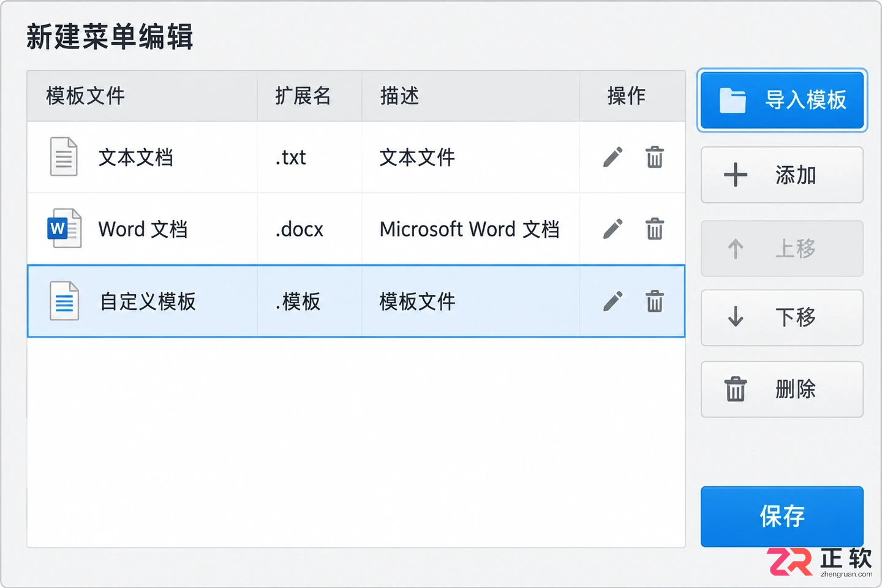Edit the 自定义模板 row with pencil icon
This screenshot has width=882, height=588.
coord(613,301)
